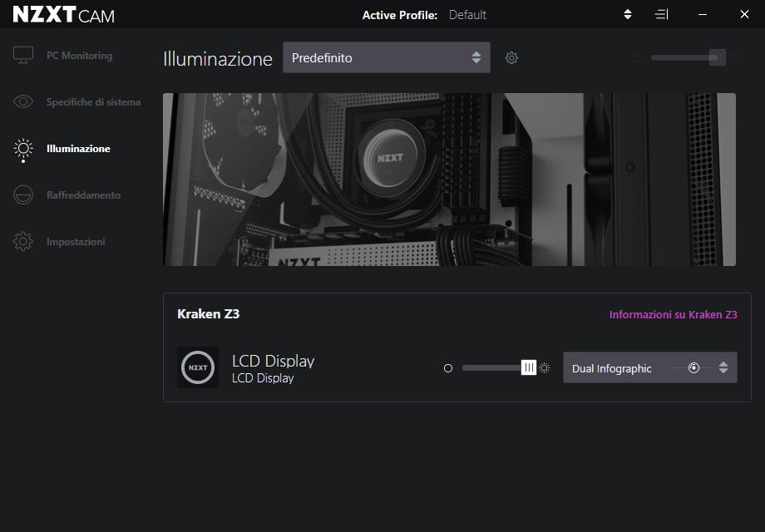Open Informazioni su Kraken Z3 link
Screen dimensions: 765x532
[x=673, y=315]
